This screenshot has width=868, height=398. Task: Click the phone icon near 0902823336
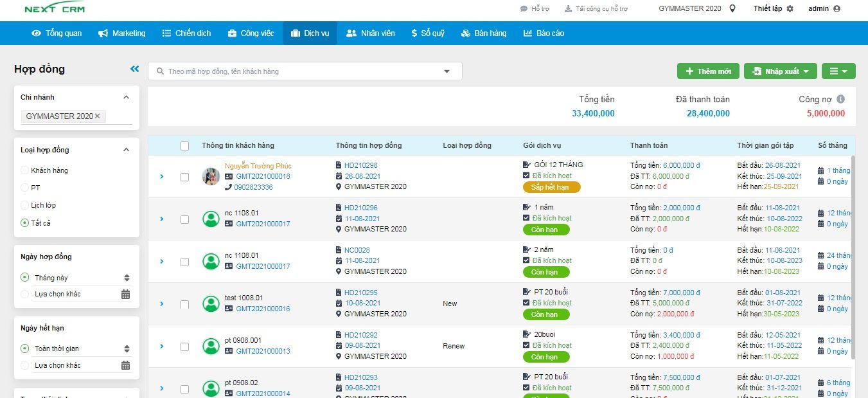(x=230, y=188)
